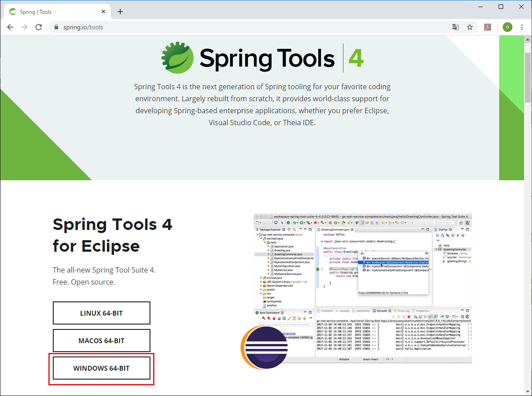The width and height of the screenshot is (532, 396).
Task: Open the translate page icon
Action: [x=456, y=27]
